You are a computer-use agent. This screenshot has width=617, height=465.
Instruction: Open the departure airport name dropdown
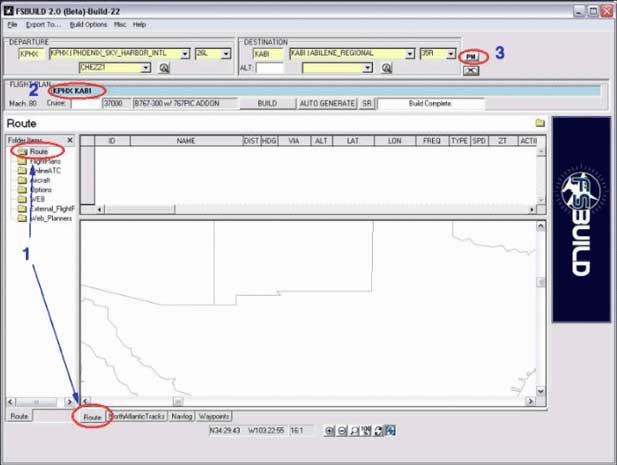(x=185, y=54)
